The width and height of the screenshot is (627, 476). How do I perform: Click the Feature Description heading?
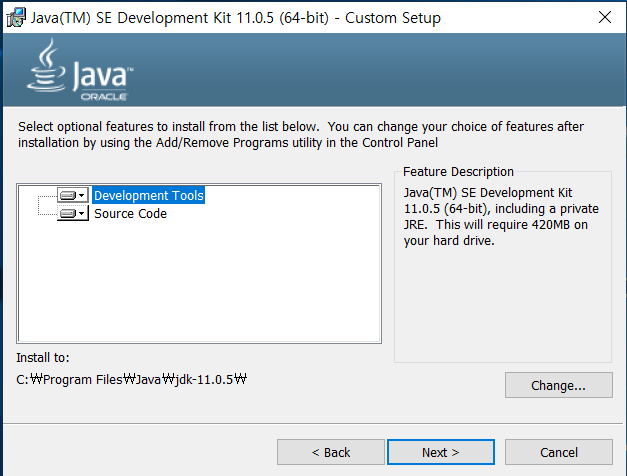pyautogui.click(x=458, y=172)
